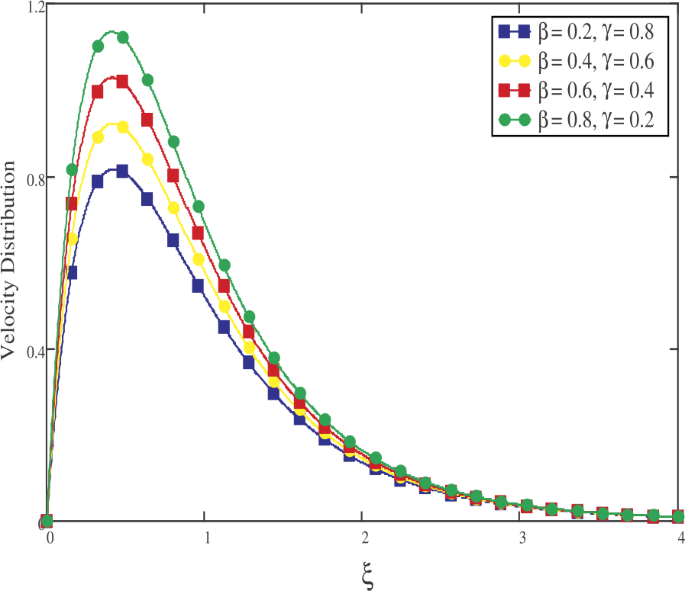Click the 0.4 y-axis tick label
The height and width of the screenshot is (591, 685).
coord(36,352)
